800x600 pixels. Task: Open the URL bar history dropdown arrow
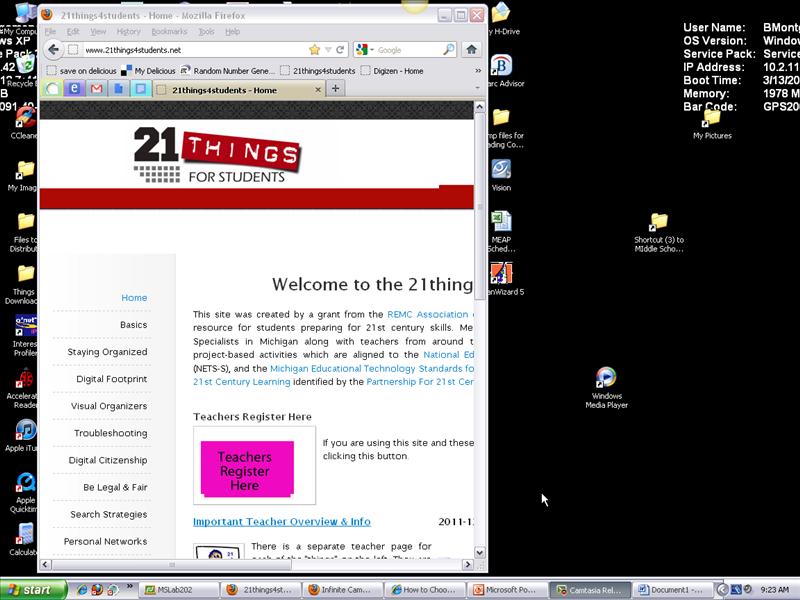[x=328, y=49]
